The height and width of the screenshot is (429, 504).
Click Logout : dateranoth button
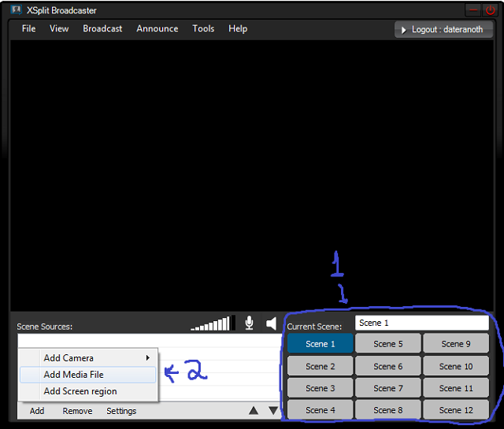click(x=443, y=30)
